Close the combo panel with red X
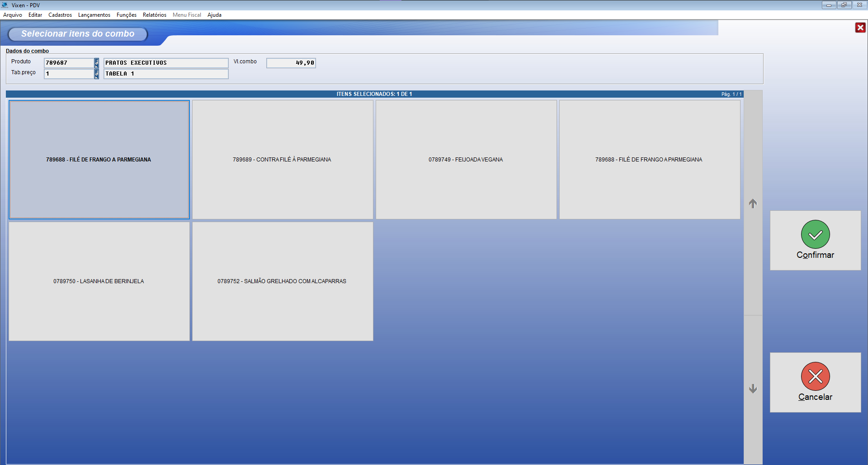This screenshot has width=868, height=465. (x=860, y=28)
